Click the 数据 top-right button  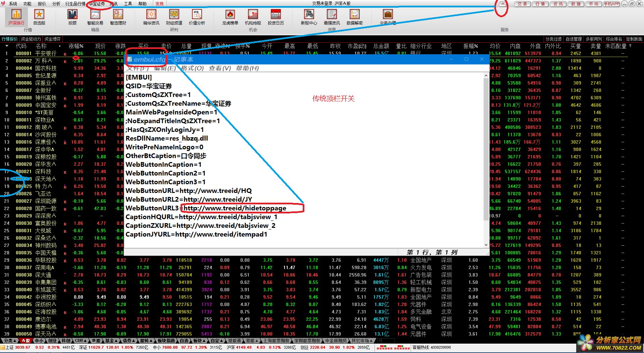[x=576, y=4]
